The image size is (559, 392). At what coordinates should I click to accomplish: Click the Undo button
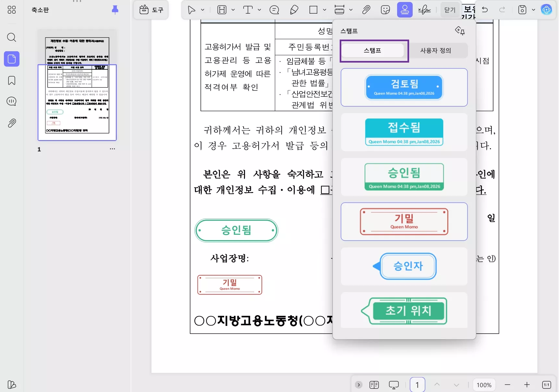pyautogui.click(x=485, y=10)
